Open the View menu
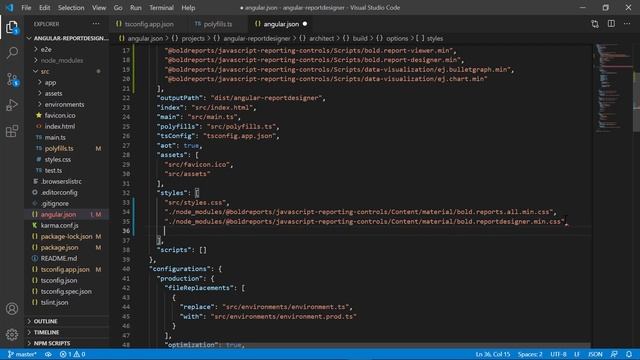Viewport: 640px width, 360px height. click(x=99, y=8)
